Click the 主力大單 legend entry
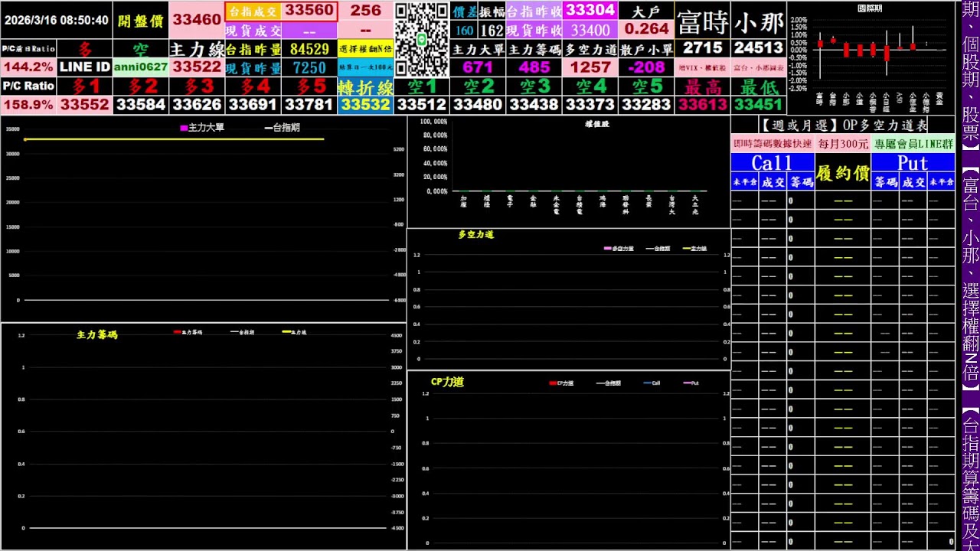 tap(202, 128)
